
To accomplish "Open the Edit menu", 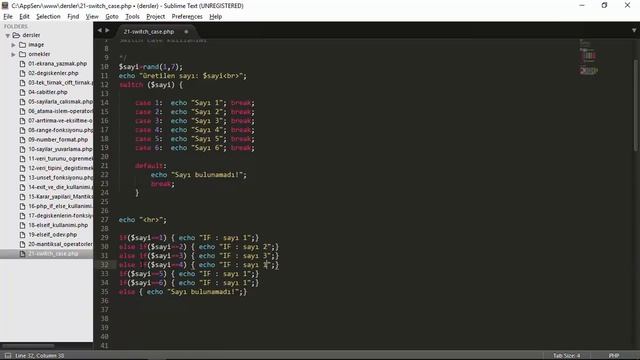I will [x=24, y=17].
